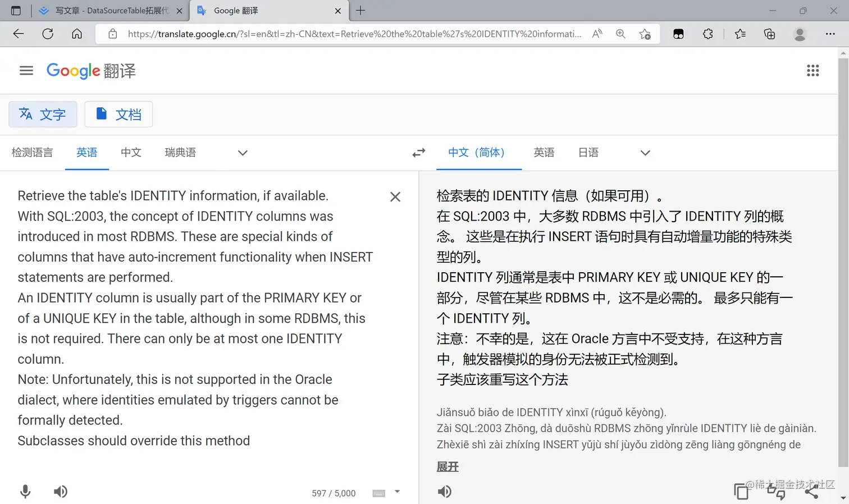Share the translation

pos(811,492)
